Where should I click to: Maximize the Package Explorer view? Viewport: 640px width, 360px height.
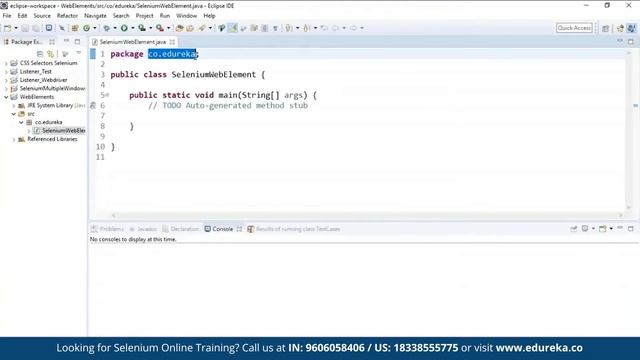tap(77, 42)
